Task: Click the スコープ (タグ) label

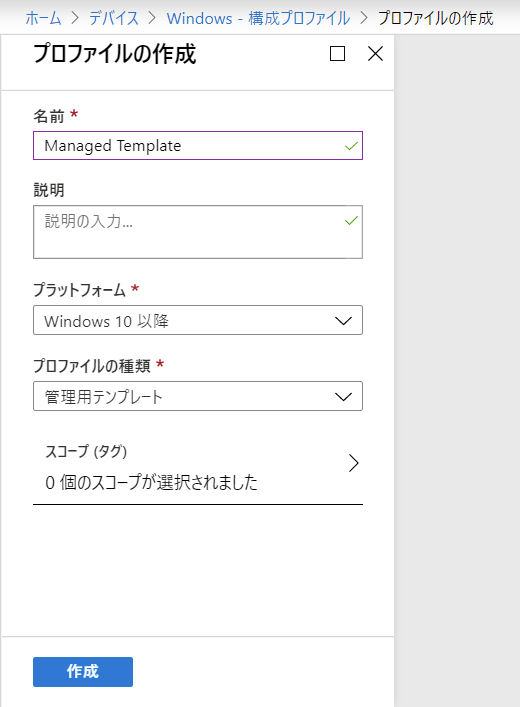Action: 86,451
